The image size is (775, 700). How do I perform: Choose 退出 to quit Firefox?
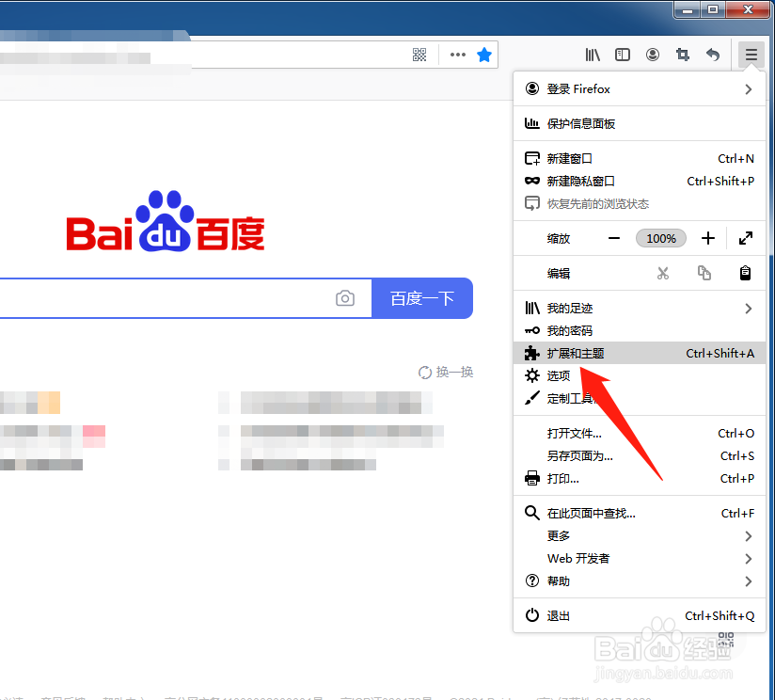pyautogui.click(x=640, y=615)
